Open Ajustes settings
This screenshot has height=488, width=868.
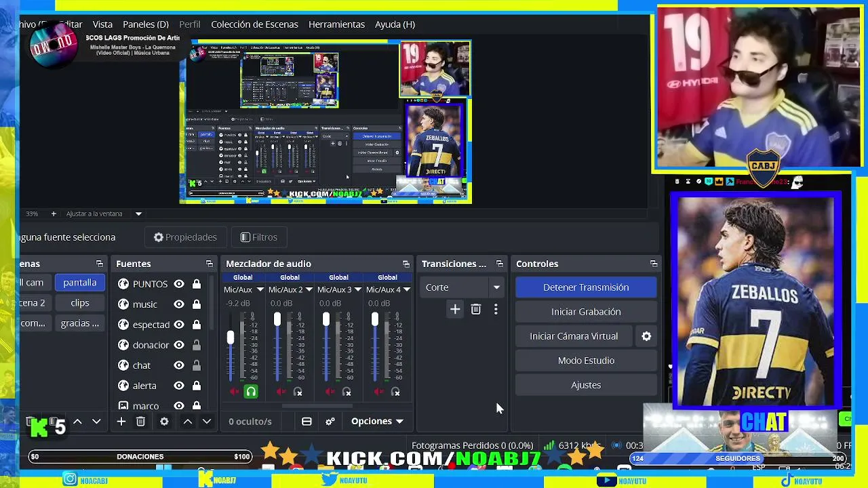pyautogui.click(x=586, y=385)
